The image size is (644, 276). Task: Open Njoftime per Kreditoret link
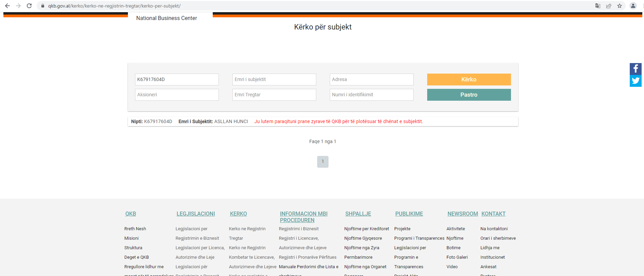tap(366, 229)
